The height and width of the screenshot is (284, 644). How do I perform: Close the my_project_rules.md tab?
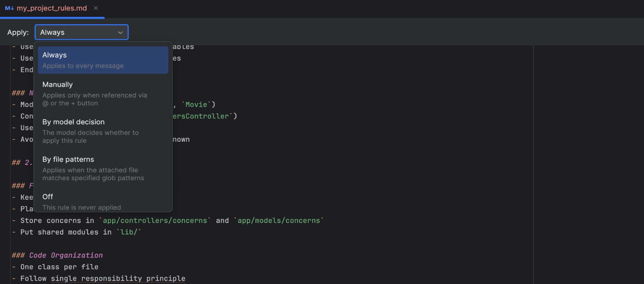tap(96, 8)
